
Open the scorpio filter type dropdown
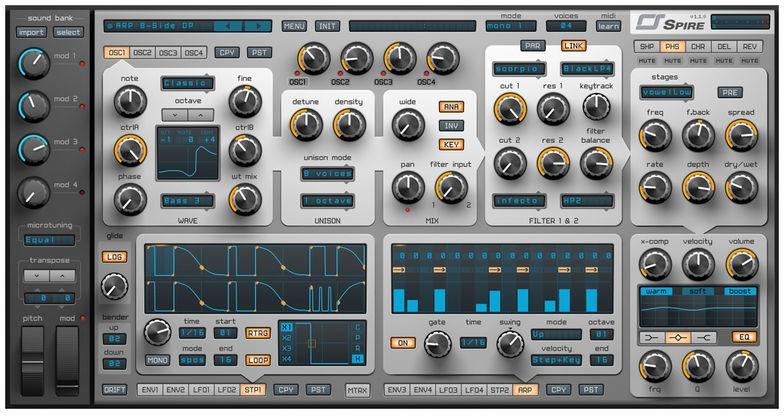(518, 69)
